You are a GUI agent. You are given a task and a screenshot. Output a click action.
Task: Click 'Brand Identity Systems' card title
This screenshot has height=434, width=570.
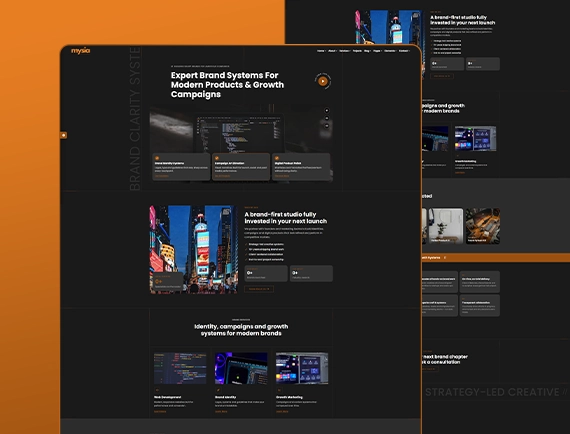(169, 164)
